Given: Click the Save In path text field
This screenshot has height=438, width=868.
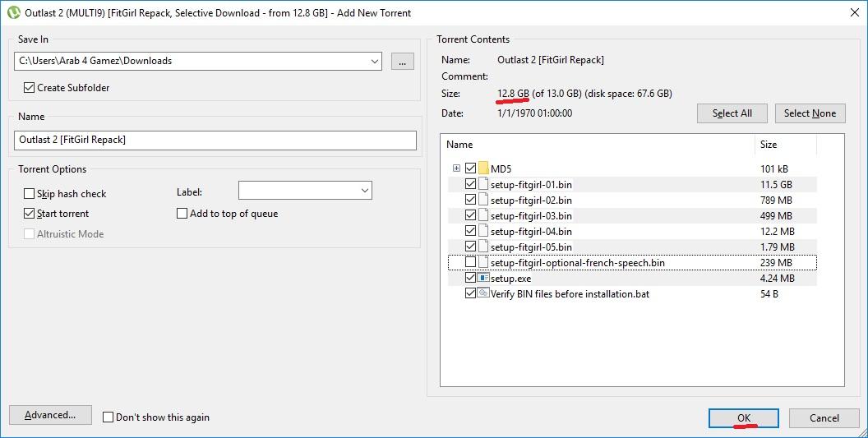Looking at the screenshot, I should pyautogui.click(x=191, y=61).
